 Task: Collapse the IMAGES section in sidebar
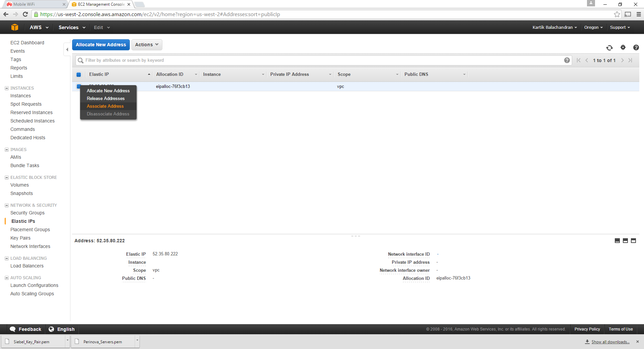pos(7,150)
